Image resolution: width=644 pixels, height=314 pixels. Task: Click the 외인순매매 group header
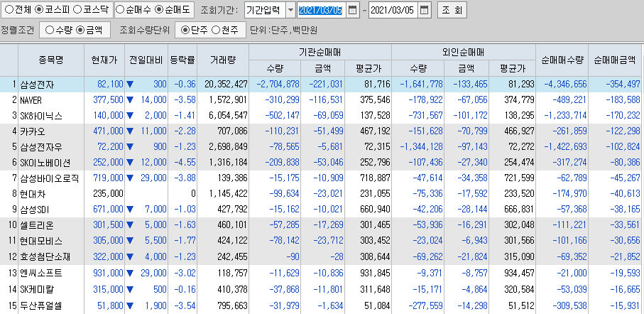point(463,52)
